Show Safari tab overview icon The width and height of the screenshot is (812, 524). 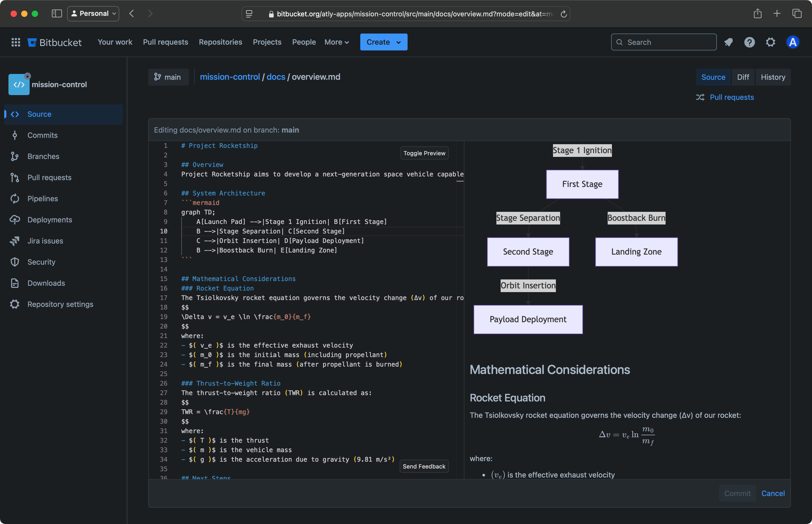coord(797,14)
